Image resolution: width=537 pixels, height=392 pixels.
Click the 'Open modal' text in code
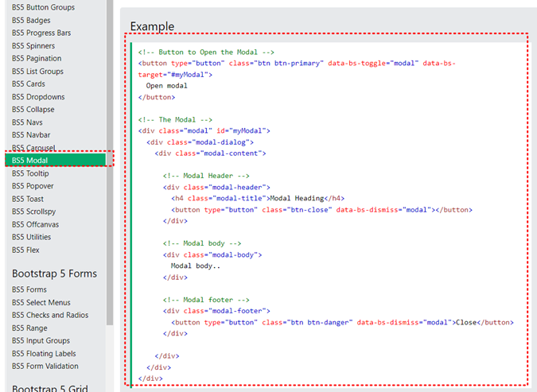166,86
